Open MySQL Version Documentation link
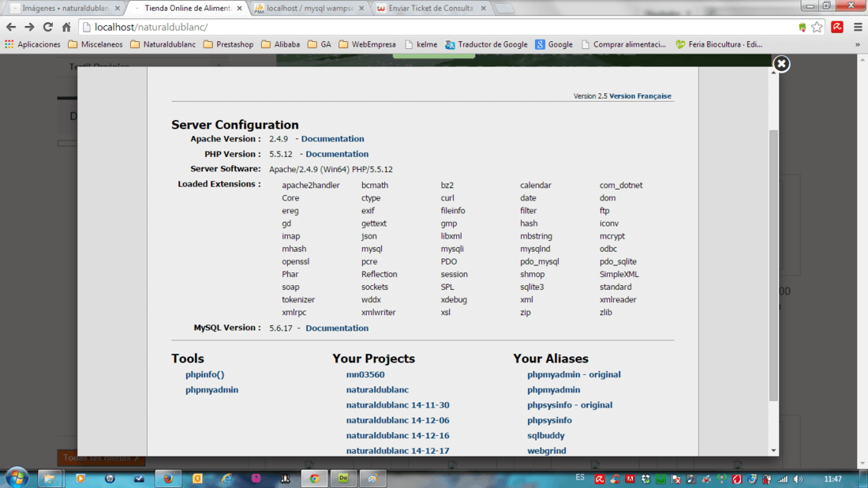The width and height of the screenshot is (868, 488). (337, 328)
